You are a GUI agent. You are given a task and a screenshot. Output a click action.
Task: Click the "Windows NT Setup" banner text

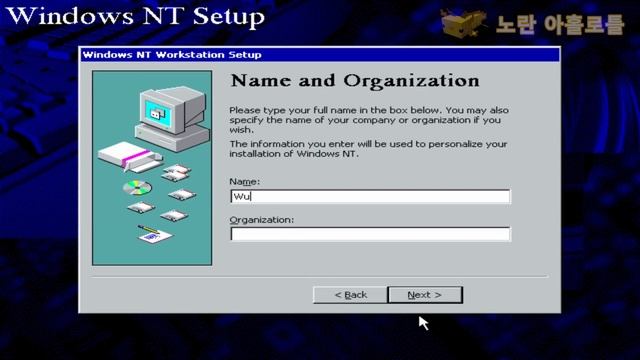coord(135,16)
